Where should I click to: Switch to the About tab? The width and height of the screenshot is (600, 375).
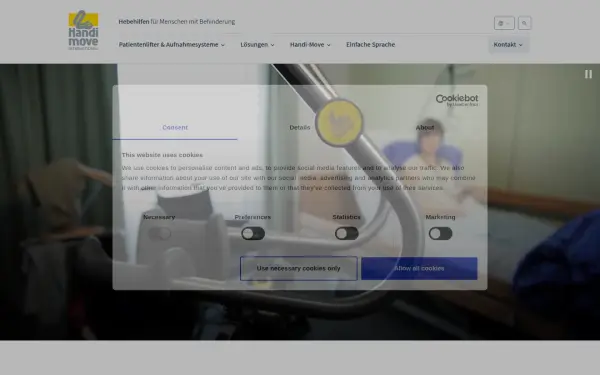pos(425,127)
